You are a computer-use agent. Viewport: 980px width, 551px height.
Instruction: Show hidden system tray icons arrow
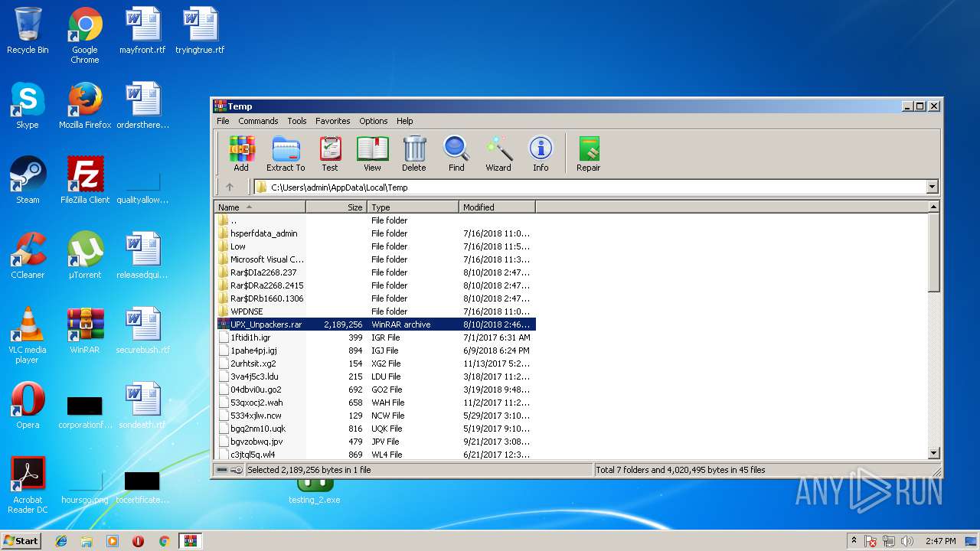854,541
